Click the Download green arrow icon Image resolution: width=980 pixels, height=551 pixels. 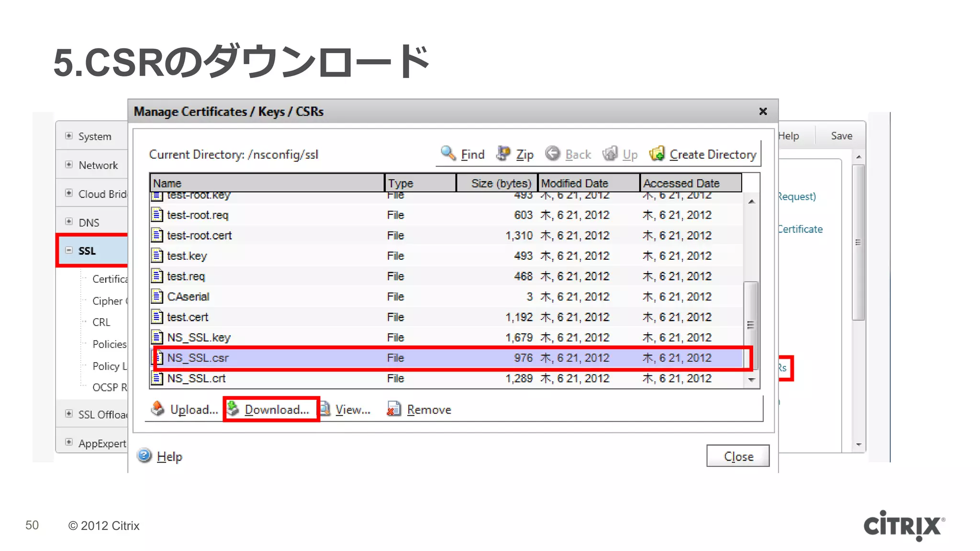pyautogui.click(x=233, y=408)
